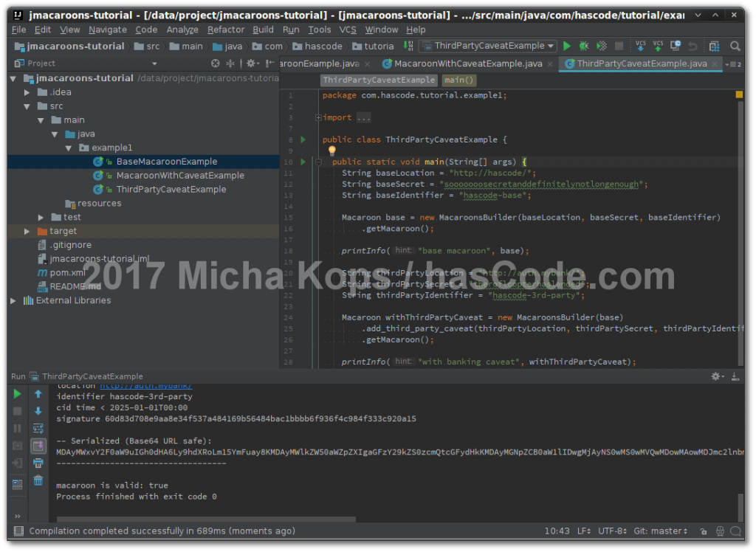Click the Commit Changes VCS icon
Screen dimensions: 756x552
657,46
